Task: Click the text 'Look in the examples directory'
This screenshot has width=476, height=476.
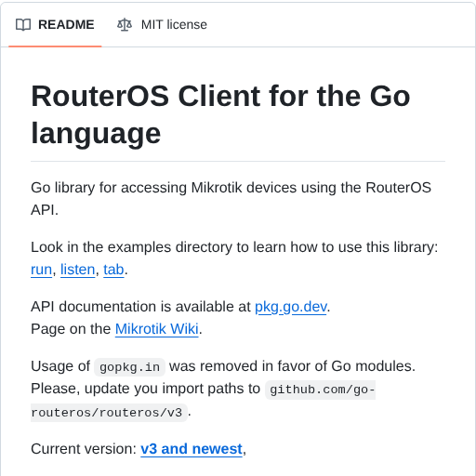Action: [x=132, y=247]
